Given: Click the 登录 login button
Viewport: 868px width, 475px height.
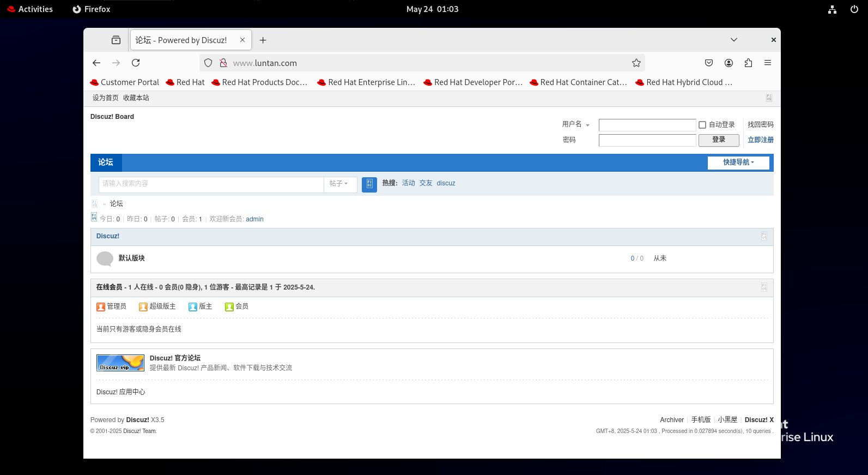Looking at the screenshot, I should tap(719, 140).
